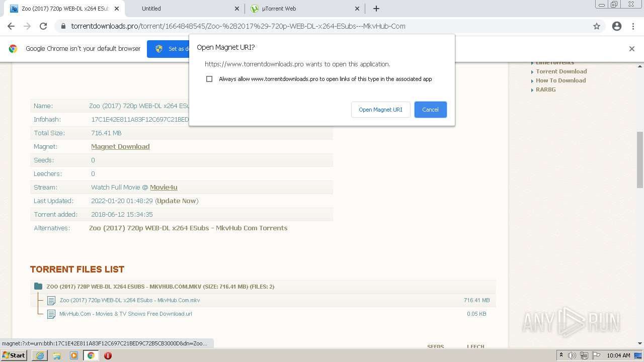Switch to the Untitled tab
This screenshot has width=644, height=362.
click(184, 9)
